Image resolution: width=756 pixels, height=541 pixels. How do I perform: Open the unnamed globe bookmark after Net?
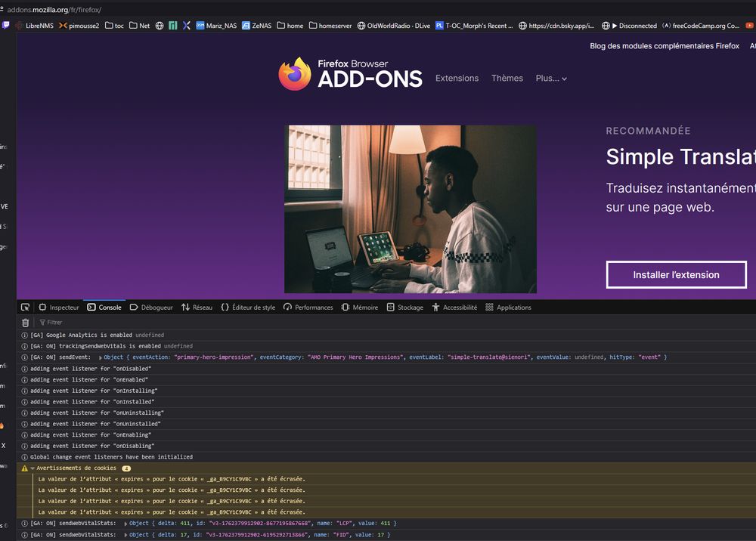(x=160, y=26)
